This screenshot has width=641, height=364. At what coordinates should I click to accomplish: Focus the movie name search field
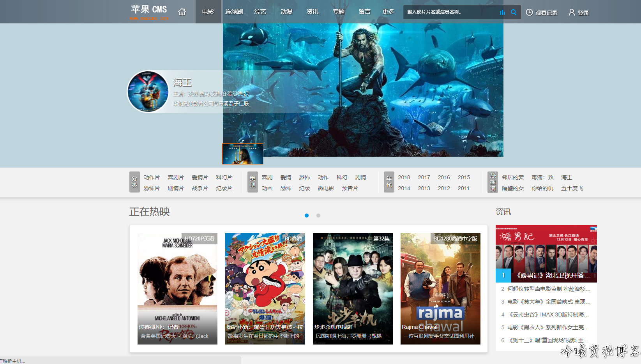click(451, 12)
